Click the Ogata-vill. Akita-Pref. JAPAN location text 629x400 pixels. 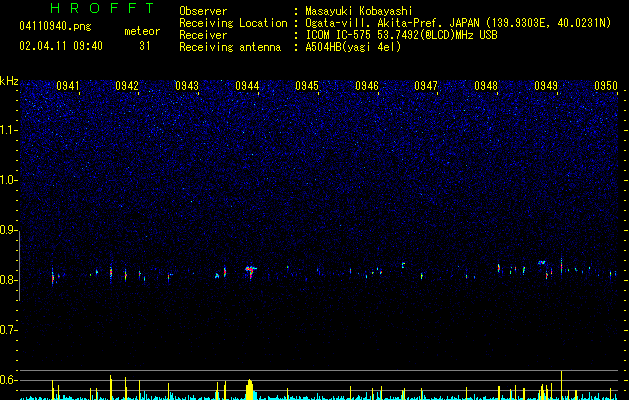[458, 23]
